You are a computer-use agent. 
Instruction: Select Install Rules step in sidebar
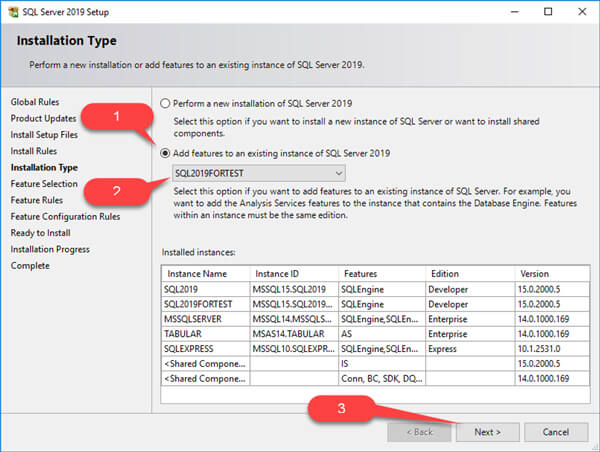coord(34,151)
